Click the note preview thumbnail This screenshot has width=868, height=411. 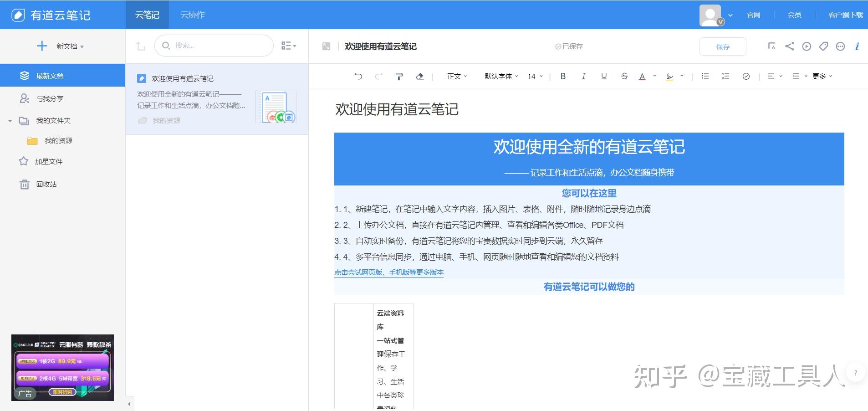(276, 107)
